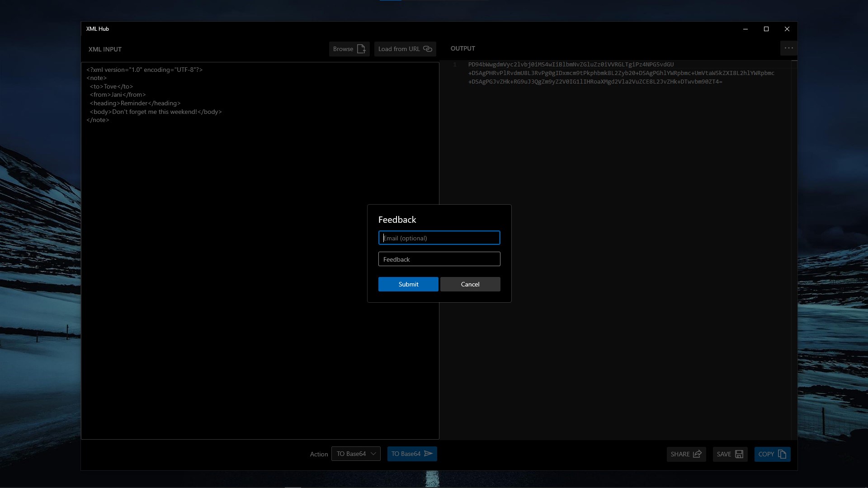The height and width of the screenshot is (488, 868).
Task: Expand the Action dropdown chevron
Action: 373,454
